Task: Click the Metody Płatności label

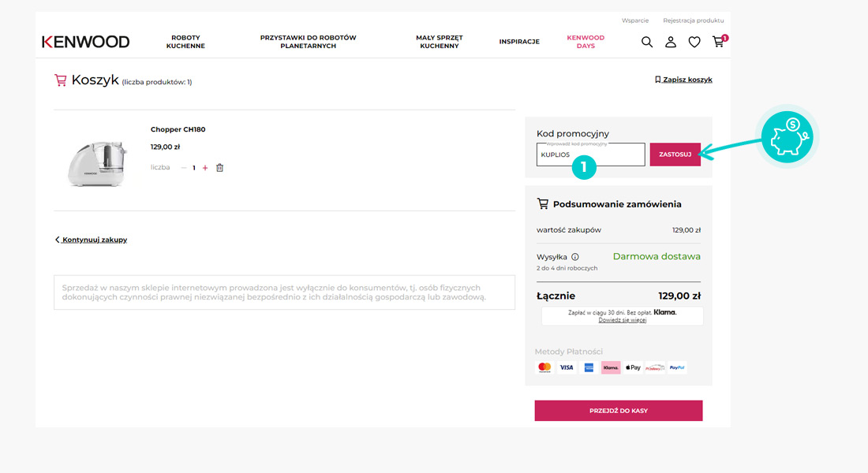Action: (568, 352)
